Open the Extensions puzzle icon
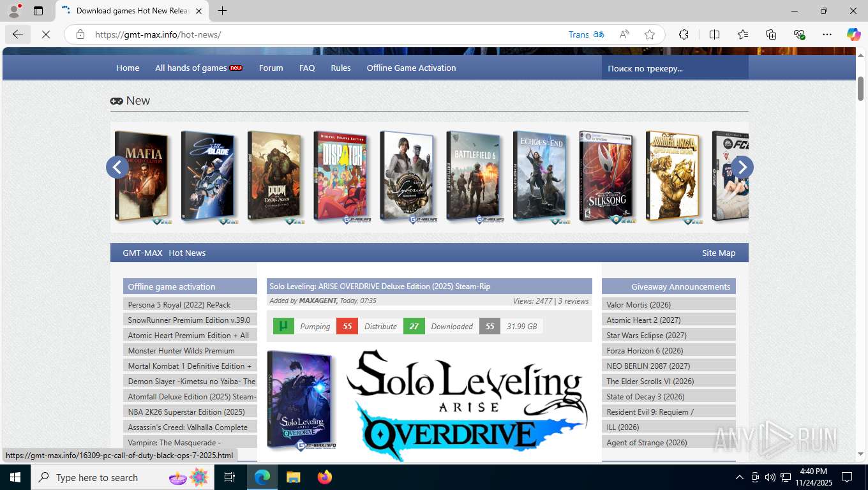 [684, 34]
